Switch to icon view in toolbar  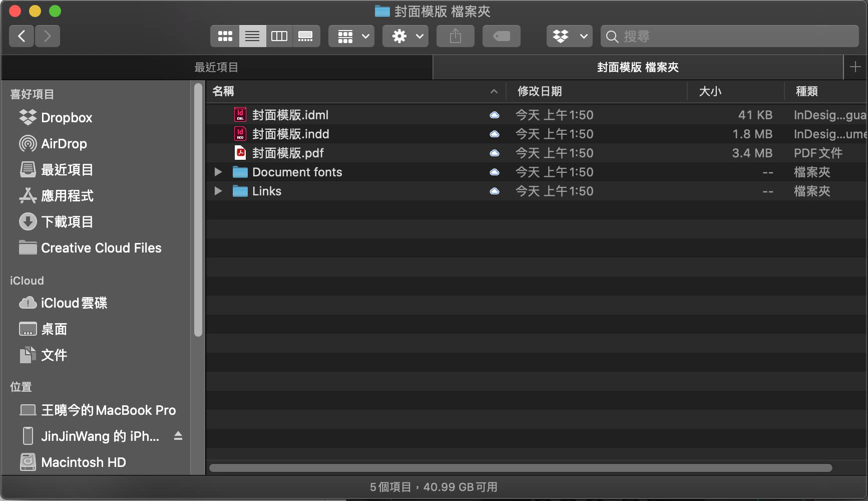(225, 36)
